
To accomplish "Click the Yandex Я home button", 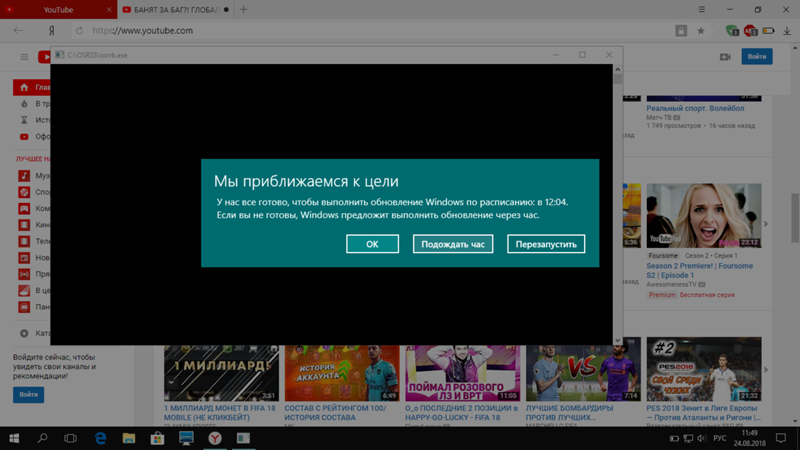I will [x=52, y=31].
